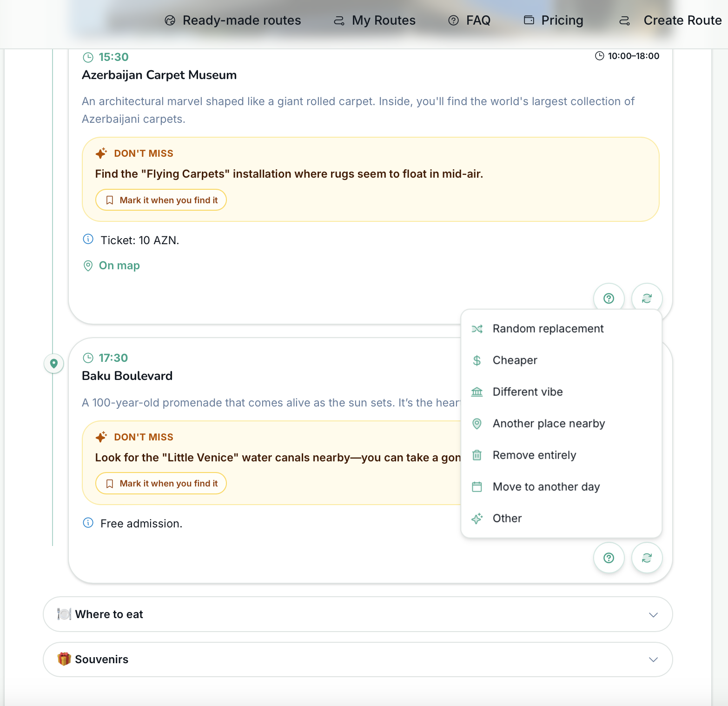Open the FAQ page
Screen dimensions: 728x706
(x=470, y=20)
